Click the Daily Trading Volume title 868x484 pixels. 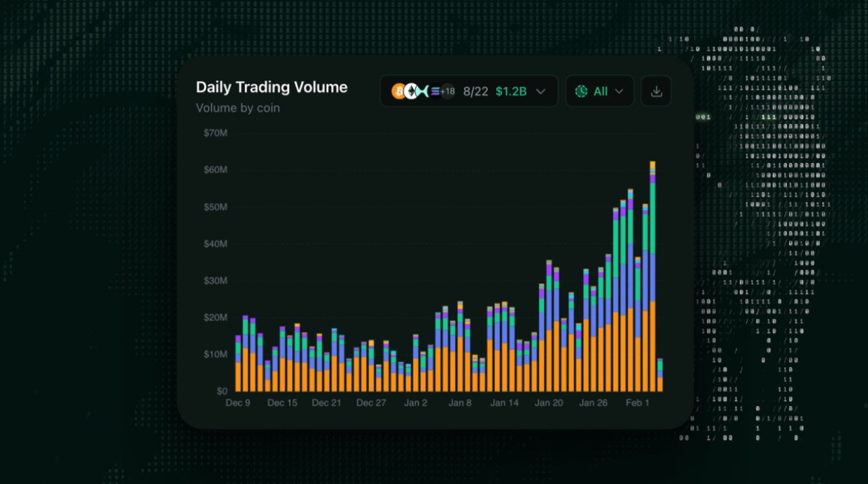271,88
